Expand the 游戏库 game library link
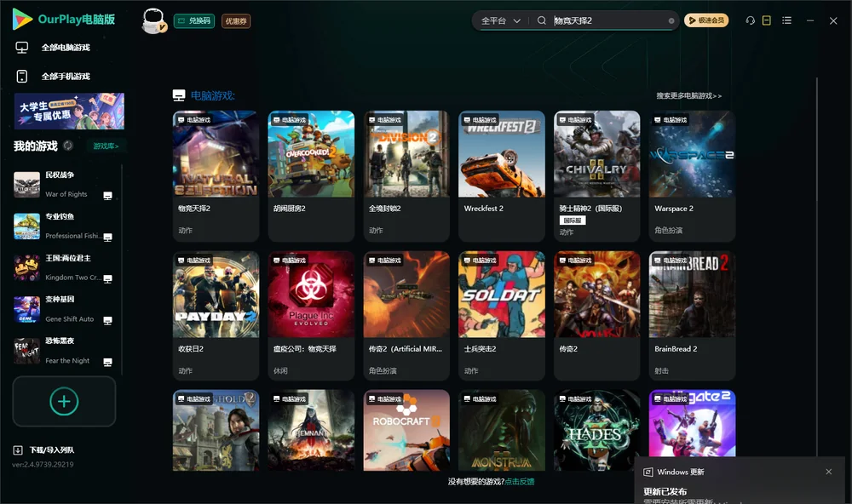 tap(106, 146)
